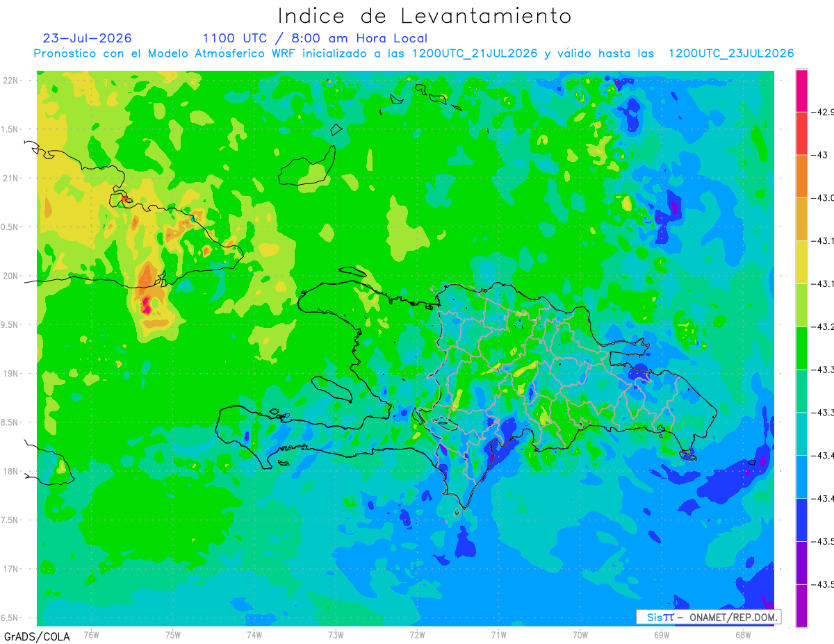
Task: Click the '7.5N' latitude label
Action: click(10, 520)
